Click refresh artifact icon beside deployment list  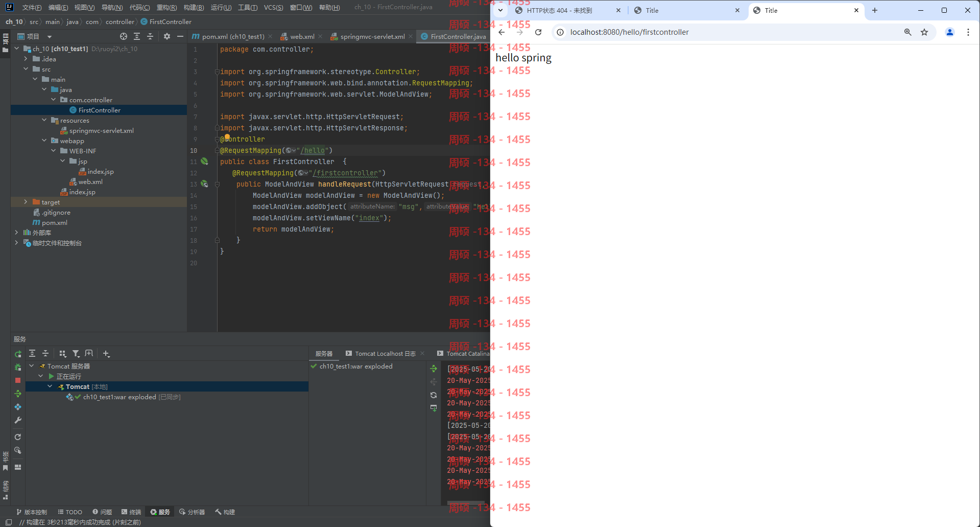tap(434, 395)
